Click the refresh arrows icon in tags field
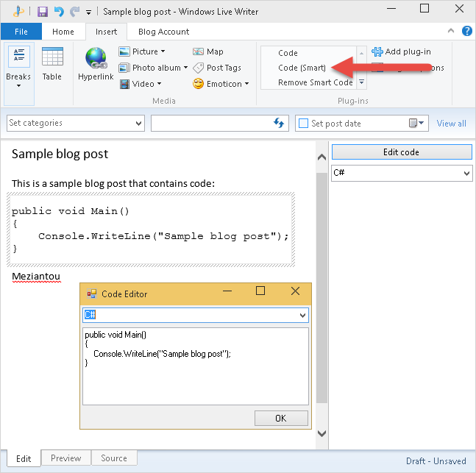Viewport: 476px width, 473px height. click(279, 123)
